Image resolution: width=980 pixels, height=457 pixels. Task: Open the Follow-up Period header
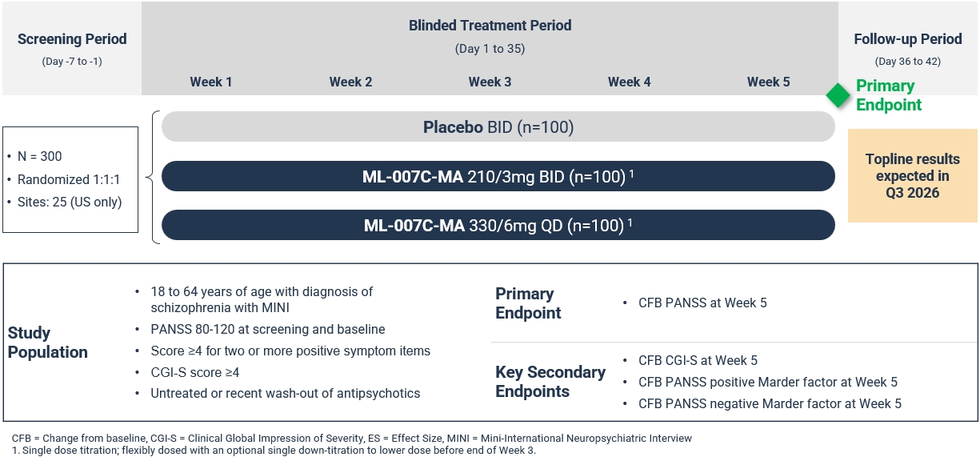[908, 38]
